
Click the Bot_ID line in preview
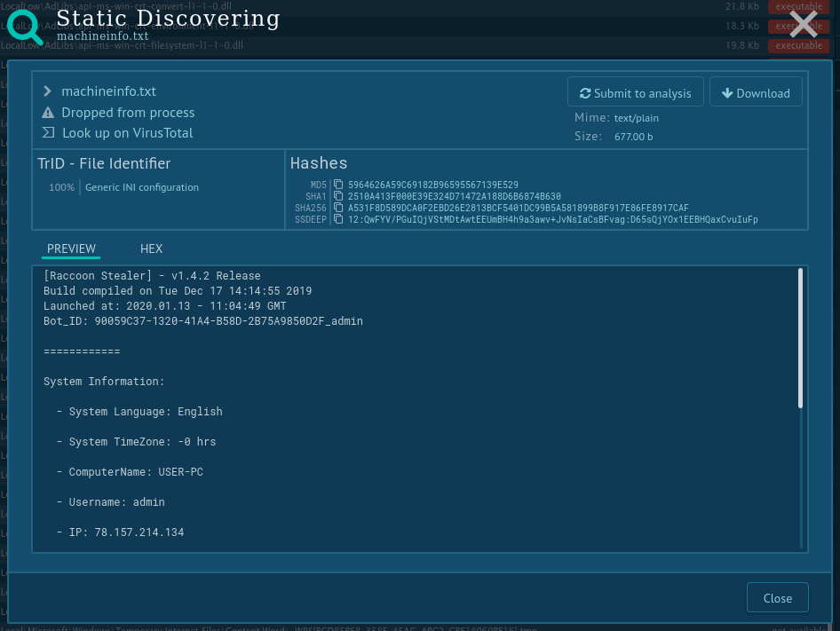pos(202,320)
